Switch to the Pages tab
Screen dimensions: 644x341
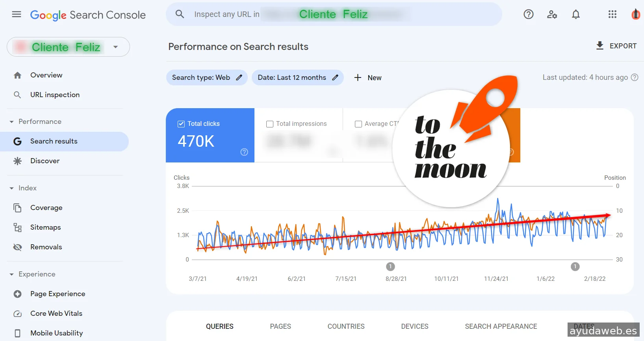pyautogui.click(x=280, y=326)
